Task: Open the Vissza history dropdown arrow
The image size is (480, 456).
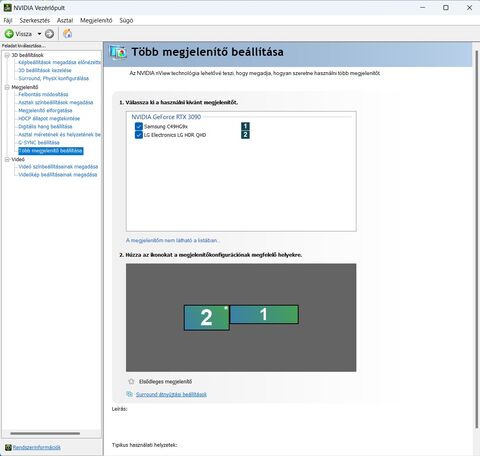Action: [39, 34]
